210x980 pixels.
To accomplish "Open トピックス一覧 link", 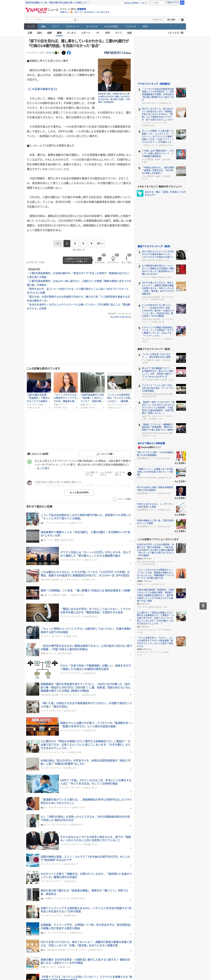I will [x=175, y=33].
